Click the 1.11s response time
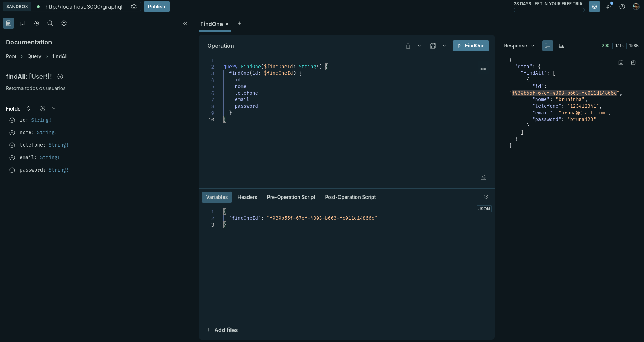The width and height of the screenshot is (644, 342). (x=619, y=46)
